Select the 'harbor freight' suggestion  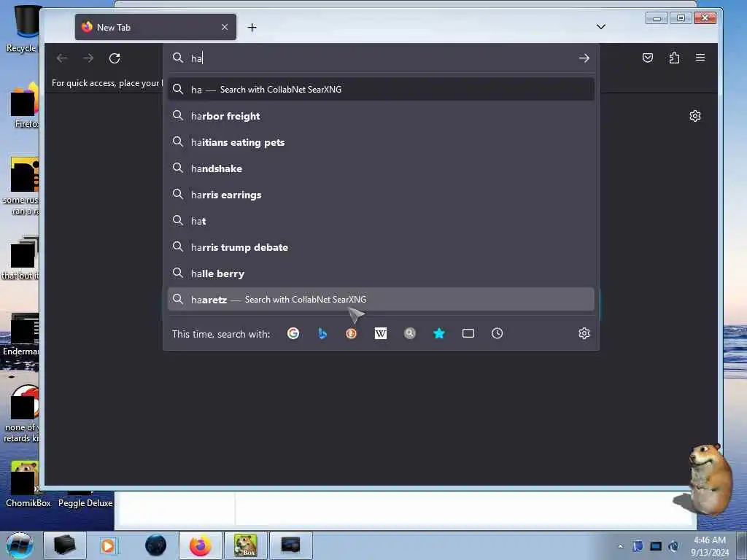tap(381, 116)
